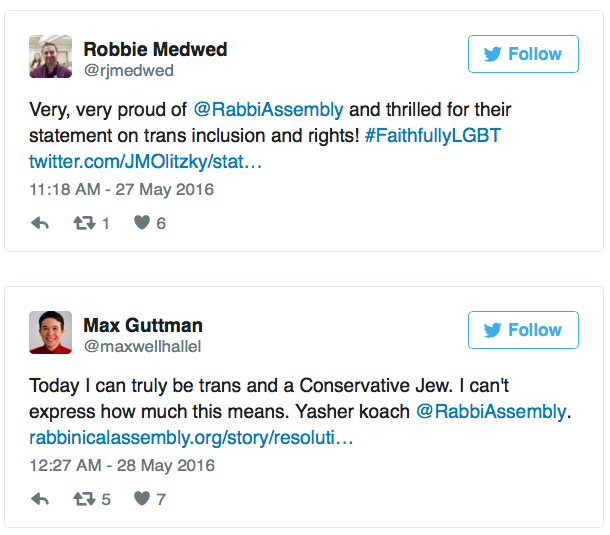The width and height of the screenshot is (610, 535).
Task: Open Robbie Medwed's profile picture
Action: tap(50, 56)
